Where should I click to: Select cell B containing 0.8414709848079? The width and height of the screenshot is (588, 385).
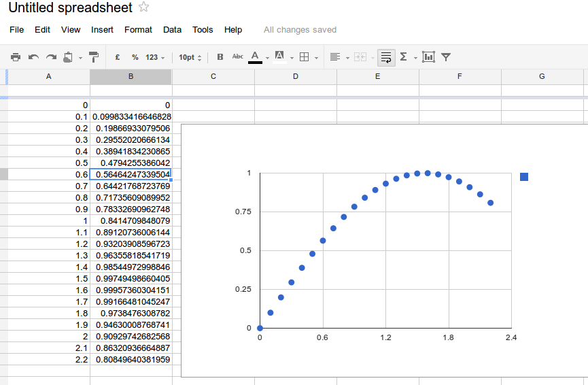point(131,221)
